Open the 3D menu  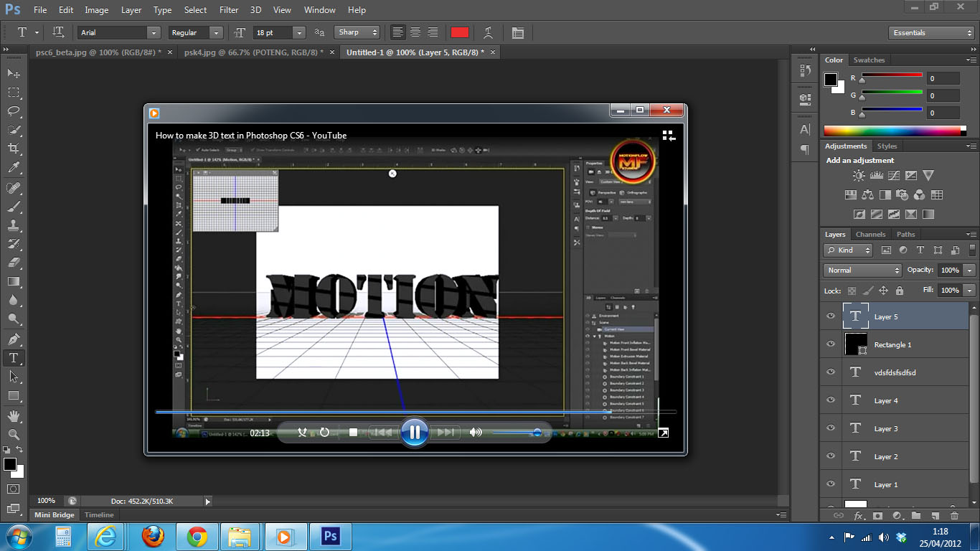pyautogui.click(x=255, y=10)
